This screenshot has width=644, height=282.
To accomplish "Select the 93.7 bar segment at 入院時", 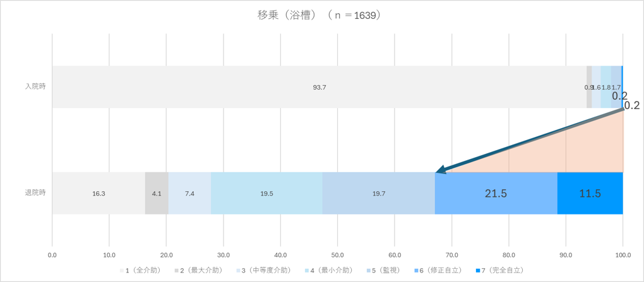I will [319, 87].
